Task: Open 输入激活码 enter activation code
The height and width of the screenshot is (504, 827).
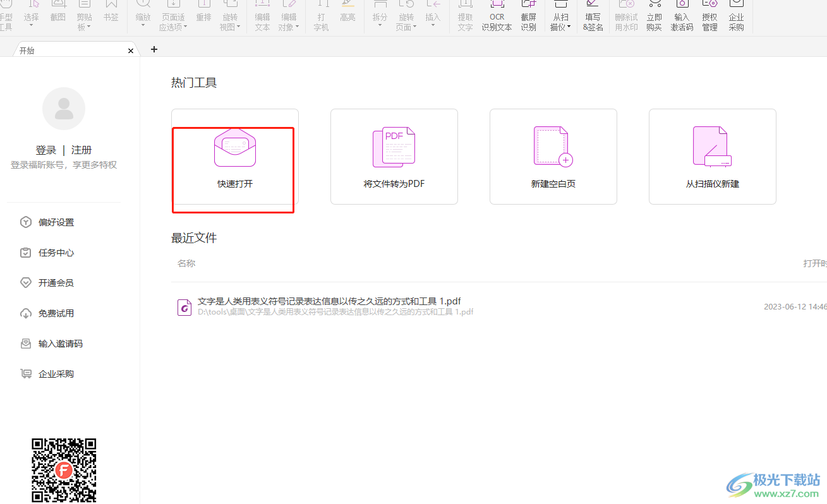Action: click(x=682, y=17)
